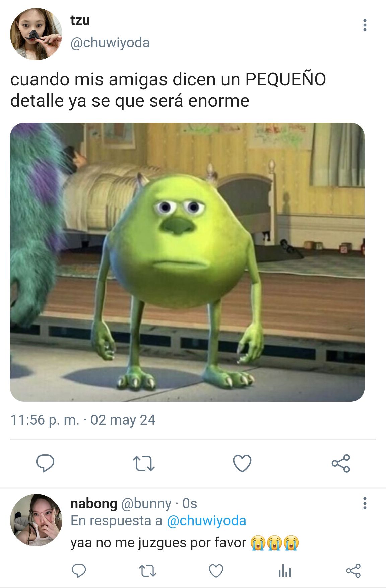View analytics of nabong's reply
This screenshot has width=386, height=588.
click(285, 570)
